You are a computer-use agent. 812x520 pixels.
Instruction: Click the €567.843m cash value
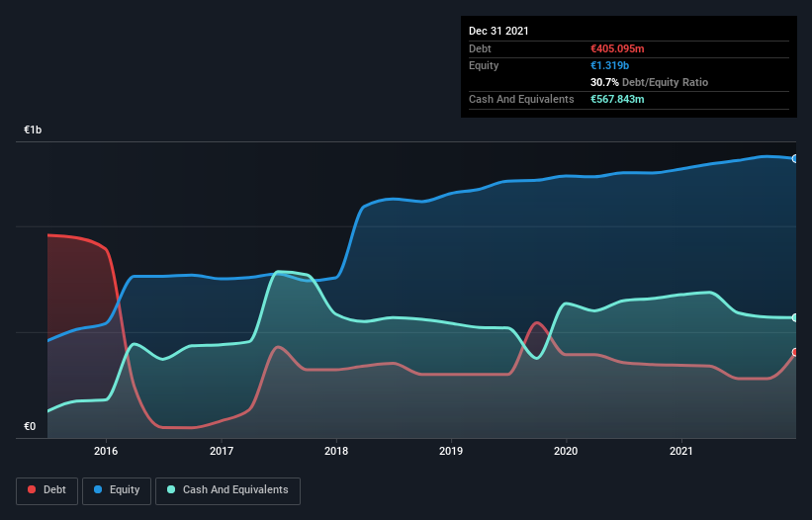617,99
